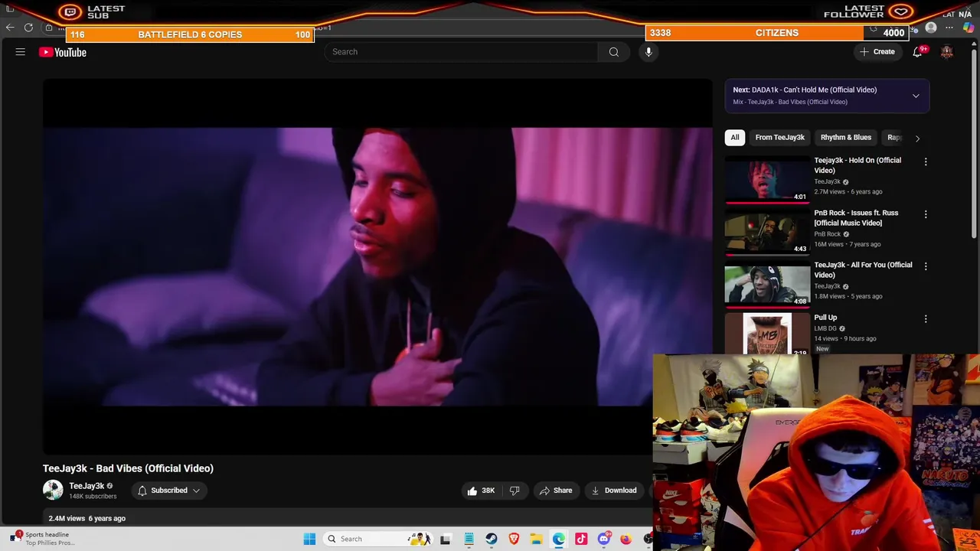
Task: Select the From TeeJay3k chip
Action: coord(779,138)
